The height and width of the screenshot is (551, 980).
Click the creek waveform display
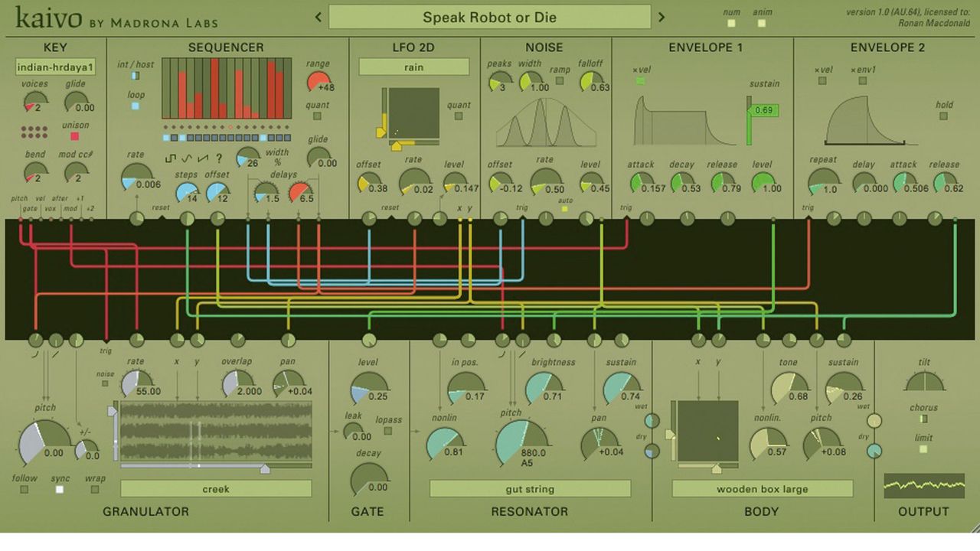click(x=216, y=431)
